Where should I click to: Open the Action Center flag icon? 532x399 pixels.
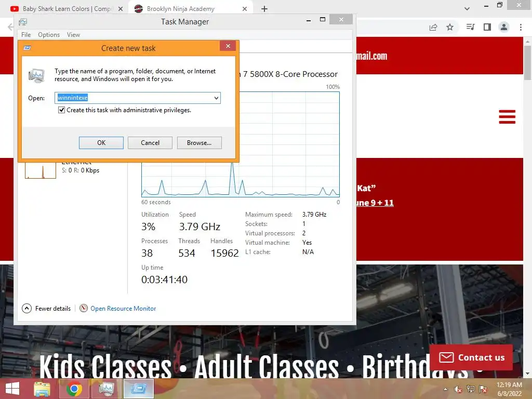[483, 389]
